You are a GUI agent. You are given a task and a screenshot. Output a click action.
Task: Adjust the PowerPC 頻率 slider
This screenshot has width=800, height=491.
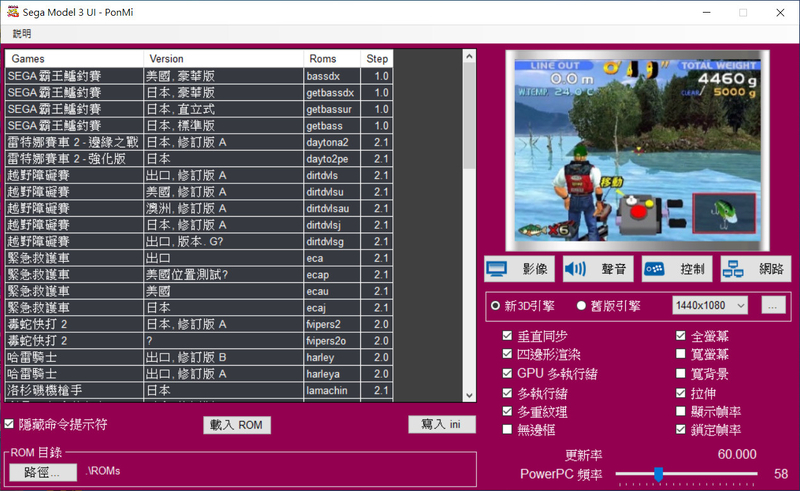(658, 474)
